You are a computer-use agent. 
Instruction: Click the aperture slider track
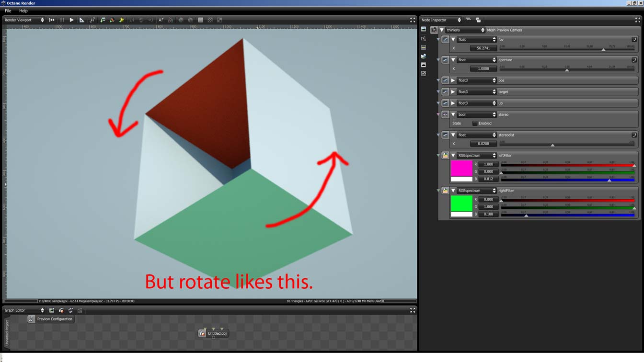coord(567,68)
